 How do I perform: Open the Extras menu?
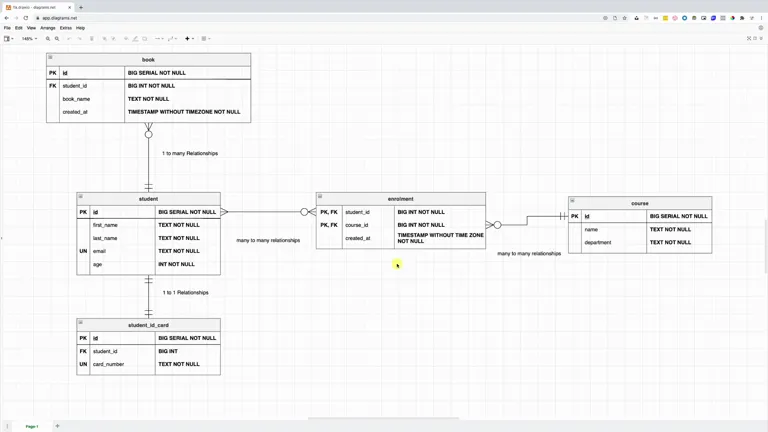point(66,28)
